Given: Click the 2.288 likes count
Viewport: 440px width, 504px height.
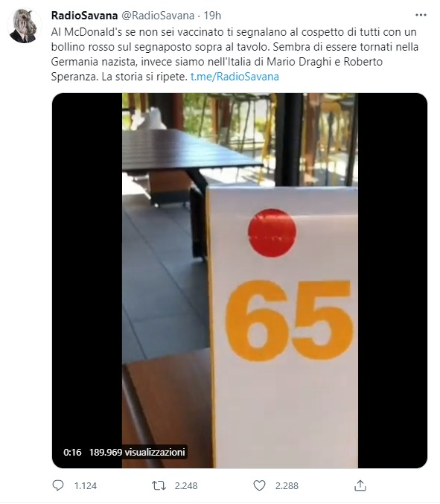Looking at the screenshot, I should click(x=287, y=485).
